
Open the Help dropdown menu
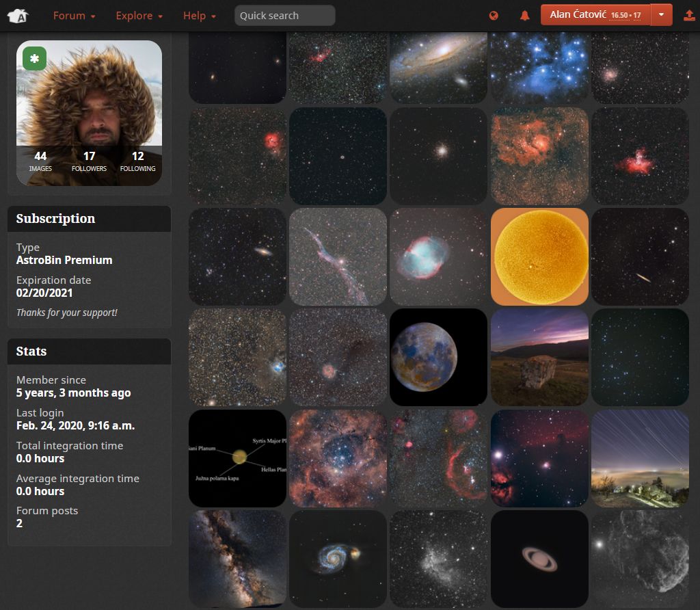[x=199, y=16]
